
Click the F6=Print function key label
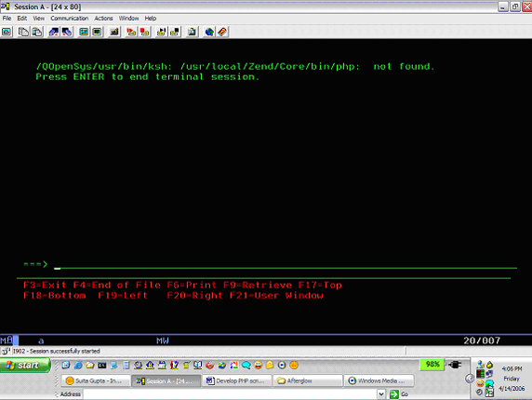192,285
